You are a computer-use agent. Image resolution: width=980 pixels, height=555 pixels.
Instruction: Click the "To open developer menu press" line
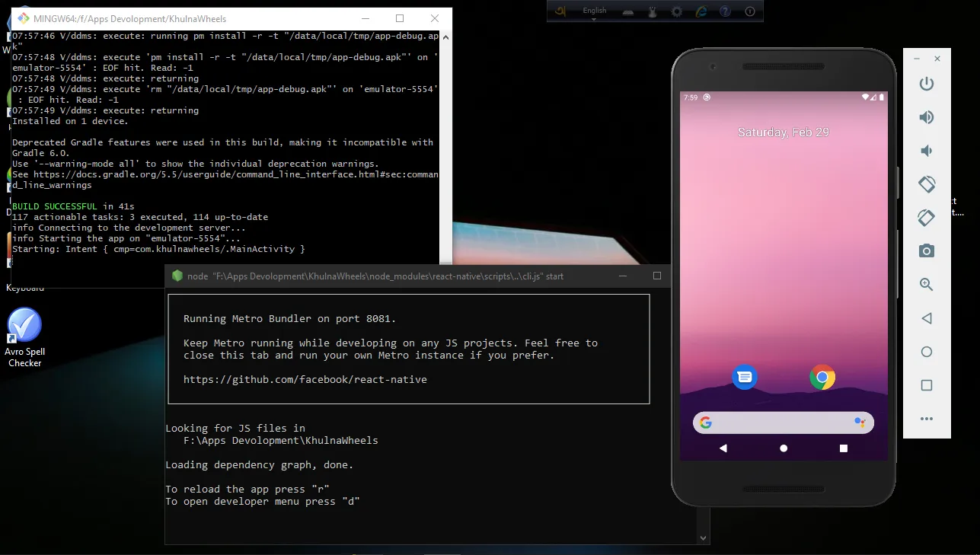pos(263,501)
